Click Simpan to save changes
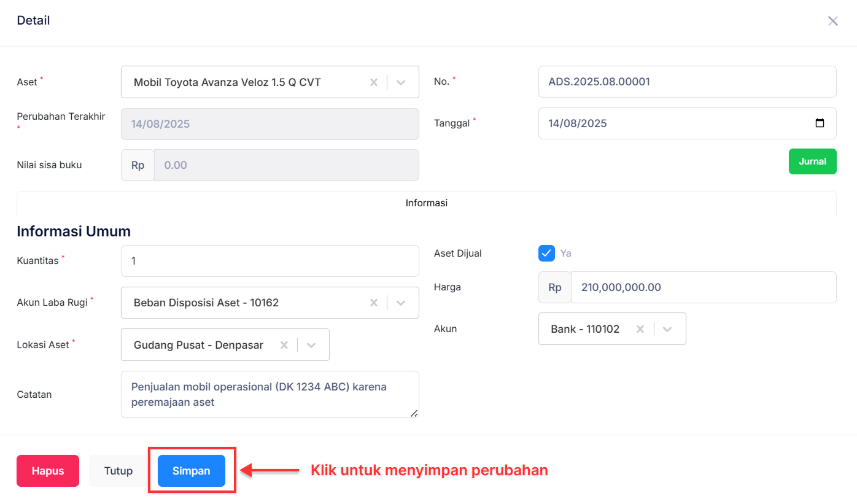Image resolution: width=857 pixels, height=504 pixels. [x=191, y=470]
